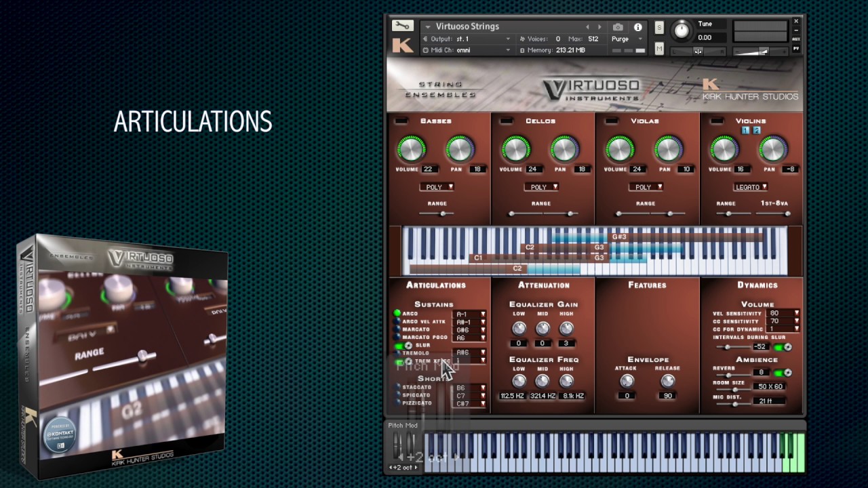Open the camera snapshot view

pyautogui.click(x=618, y=27)
